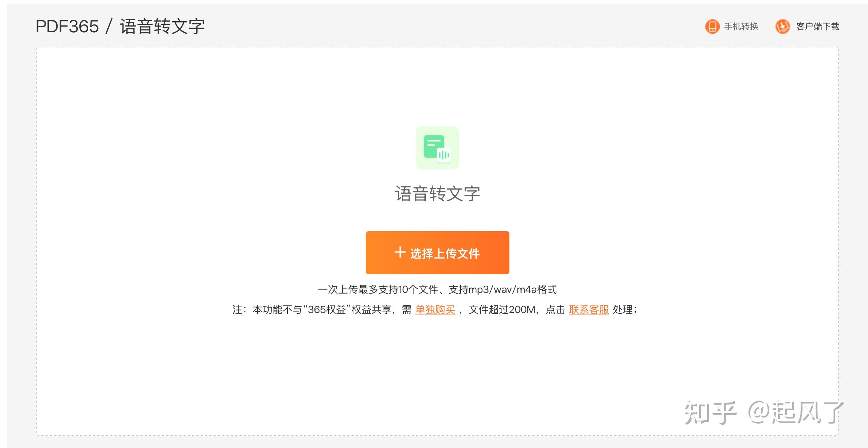868x448 pixels.
Task: Go to PDF365 in the breadcrumb
Action: (67, 27)
